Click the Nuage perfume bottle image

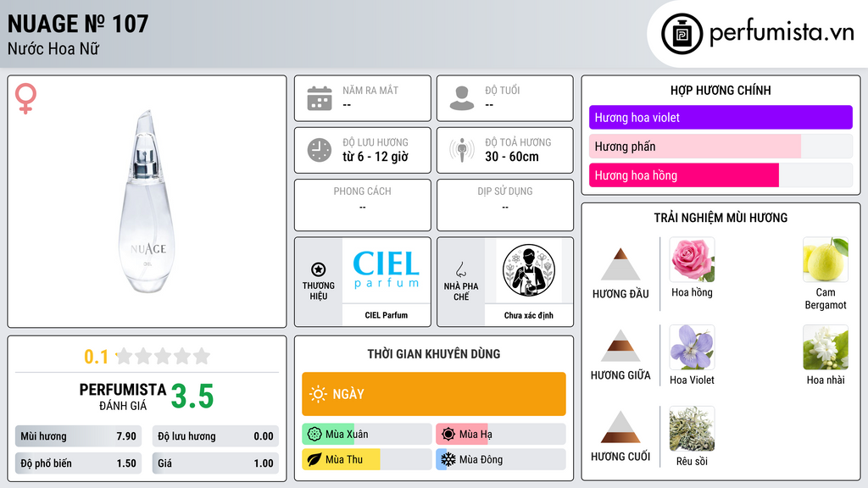147,202
